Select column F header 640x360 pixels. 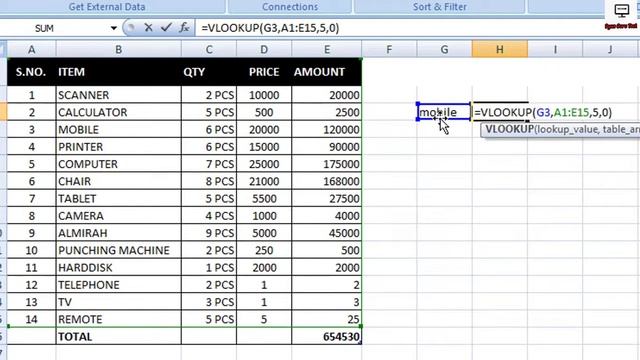pos(389,49)
